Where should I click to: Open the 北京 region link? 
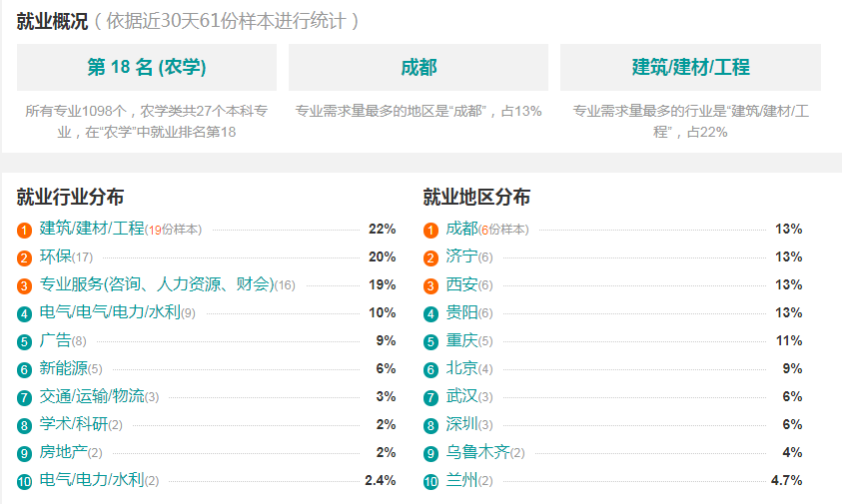[x=461, y=367]
